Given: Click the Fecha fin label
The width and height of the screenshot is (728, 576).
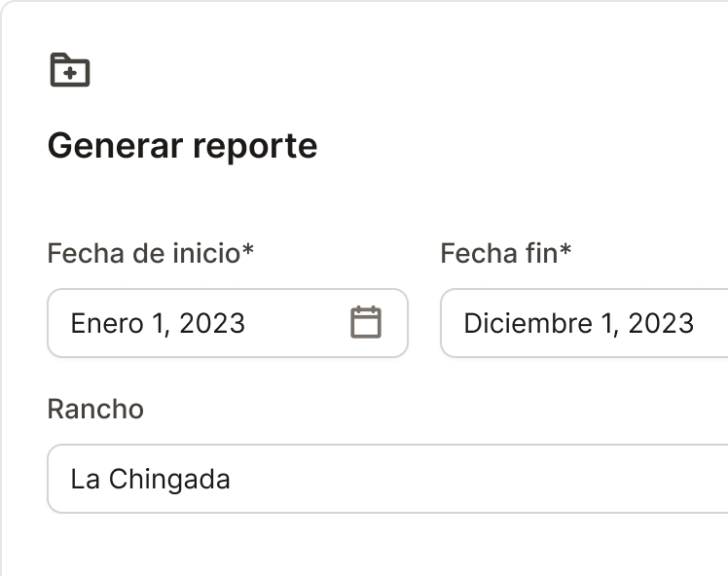Looking at the screenshot, I should tap(499, 254).
